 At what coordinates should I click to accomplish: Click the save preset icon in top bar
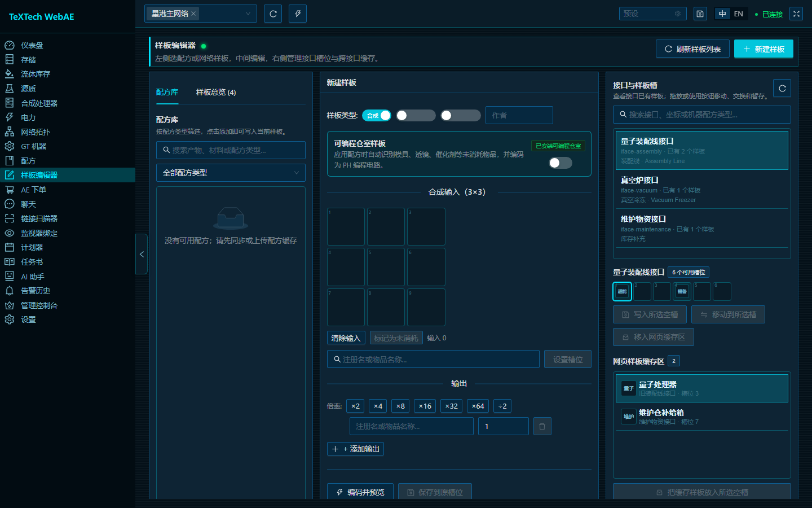(x=700, y=14)
